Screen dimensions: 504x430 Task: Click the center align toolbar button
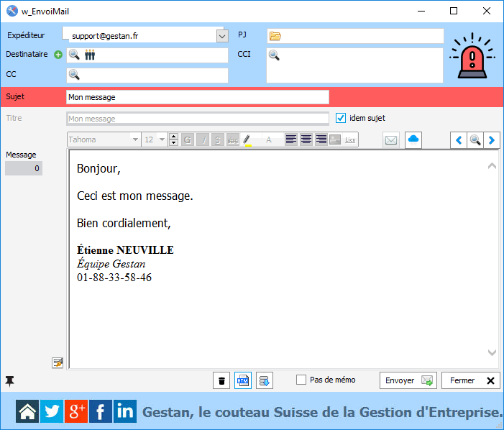pyautogui.click(x=306, y=139)
